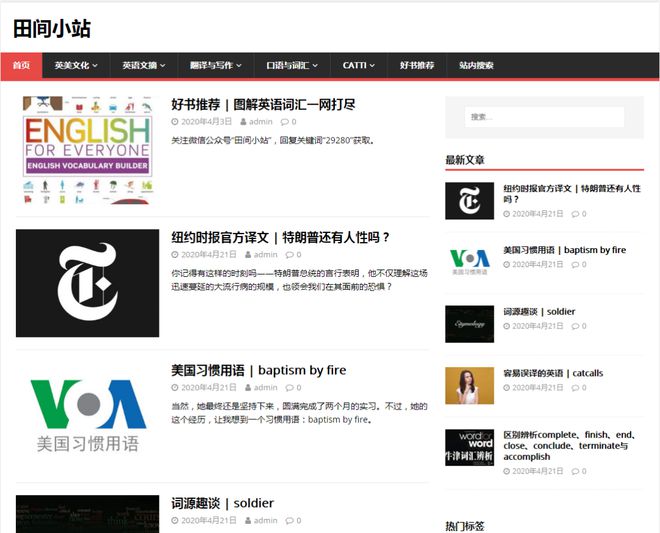660x533 pixels.
Task: Open sidebar article 容易误译的英语 | catcalls
Action: 553,373
